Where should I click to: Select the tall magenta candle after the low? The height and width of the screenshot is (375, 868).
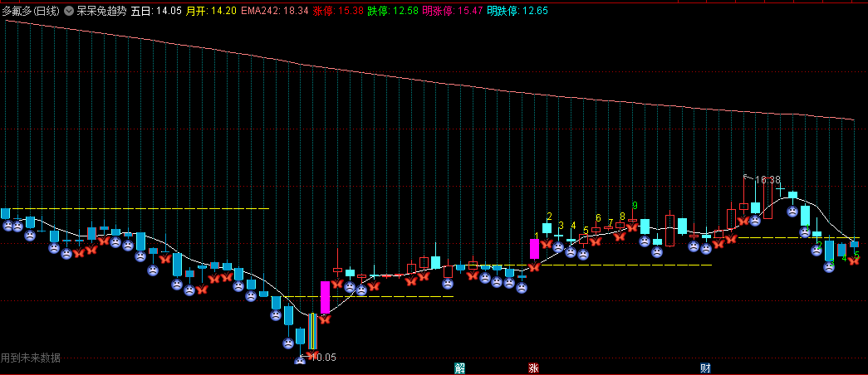325,298
